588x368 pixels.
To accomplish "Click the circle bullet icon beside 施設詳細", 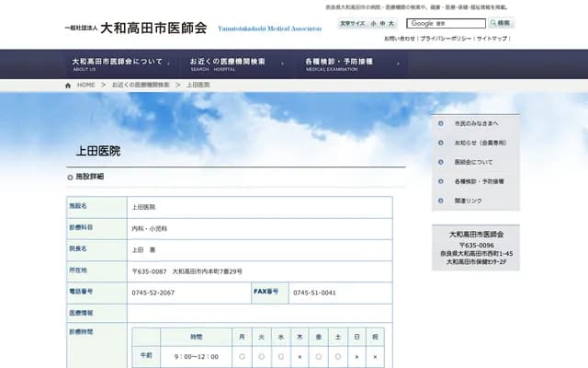I will click(70, 176).
